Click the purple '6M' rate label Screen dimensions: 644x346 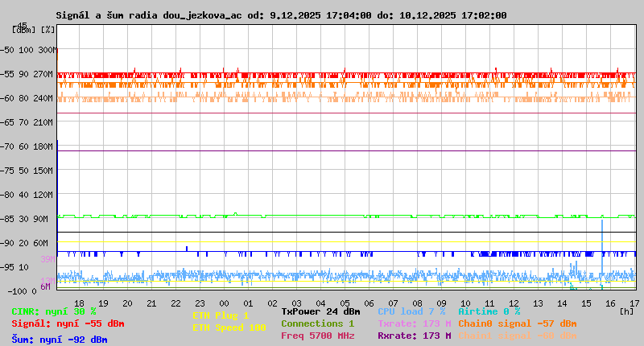pyautogui.click(x=45, y=286)
